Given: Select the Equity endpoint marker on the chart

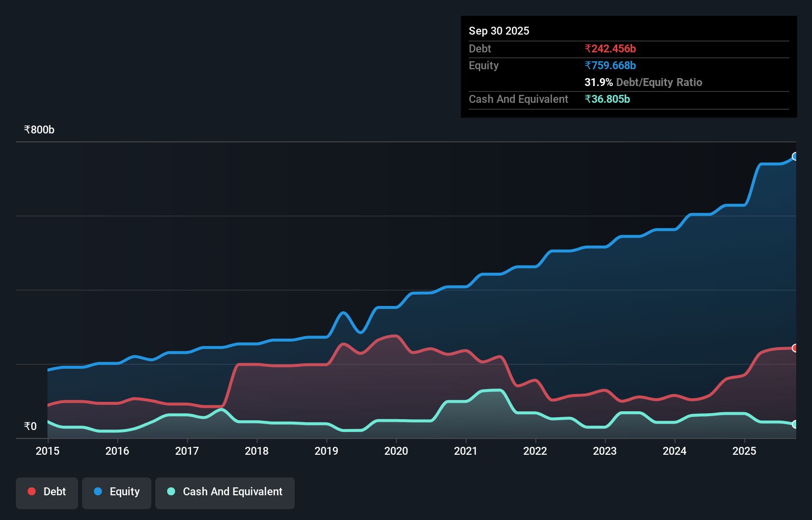Looking at the screenshot, I should (x=795, y=157).
